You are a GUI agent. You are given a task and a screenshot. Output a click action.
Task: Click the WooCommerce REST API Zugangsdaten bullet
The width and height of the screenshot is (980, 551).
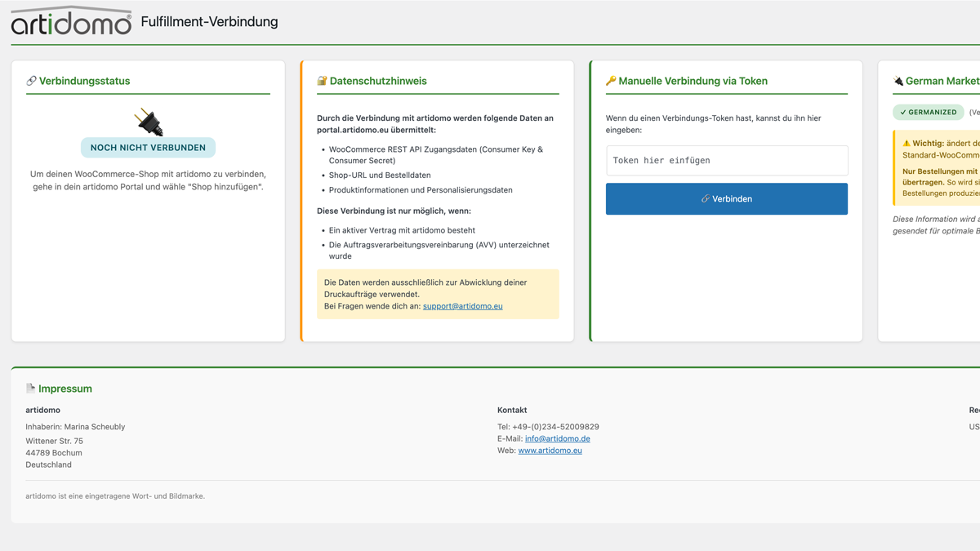pyautogui.click(x=436, y=155)
